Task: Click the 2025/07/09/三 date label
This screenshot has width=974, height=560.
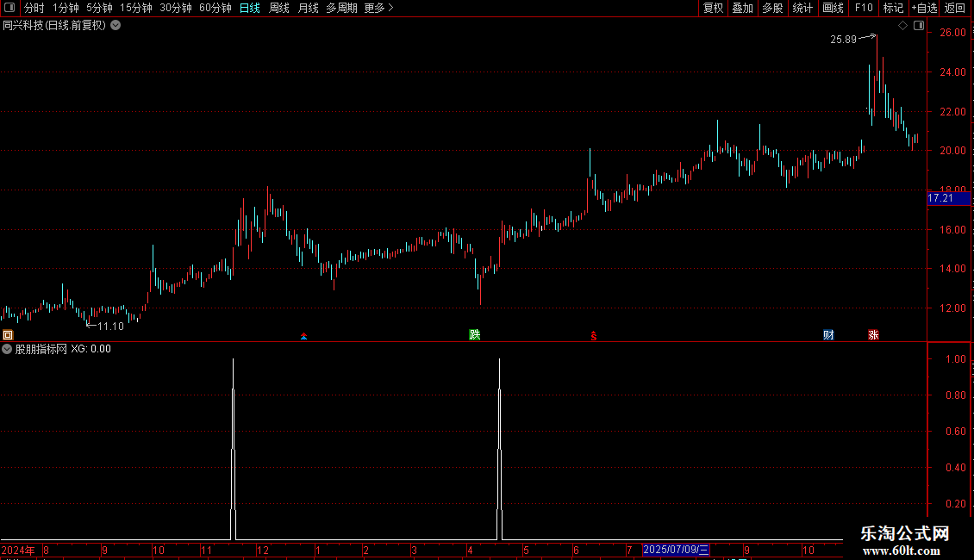Action: click(676, 550)
